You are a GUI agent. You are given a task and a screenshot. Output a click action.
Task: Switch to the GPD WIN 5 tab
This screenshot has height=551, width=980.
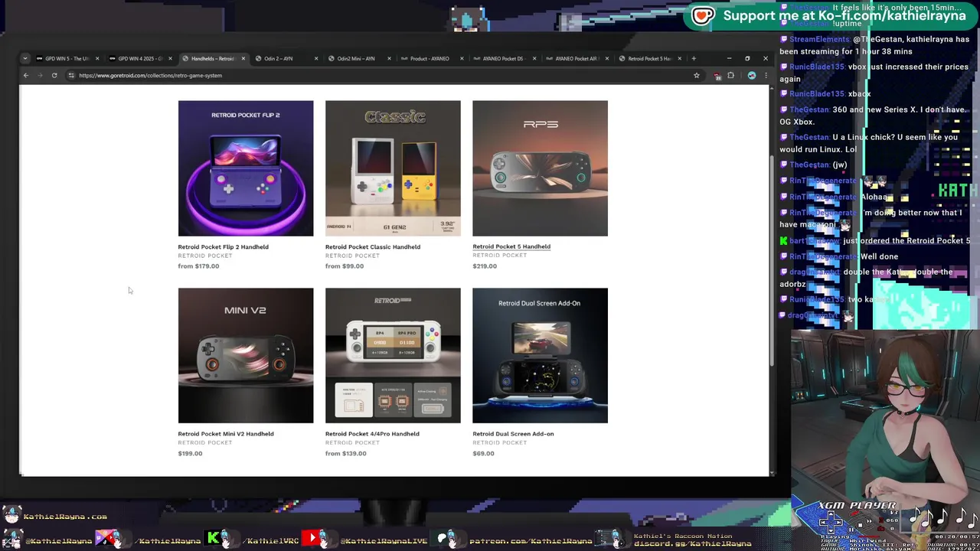[67, 58]
